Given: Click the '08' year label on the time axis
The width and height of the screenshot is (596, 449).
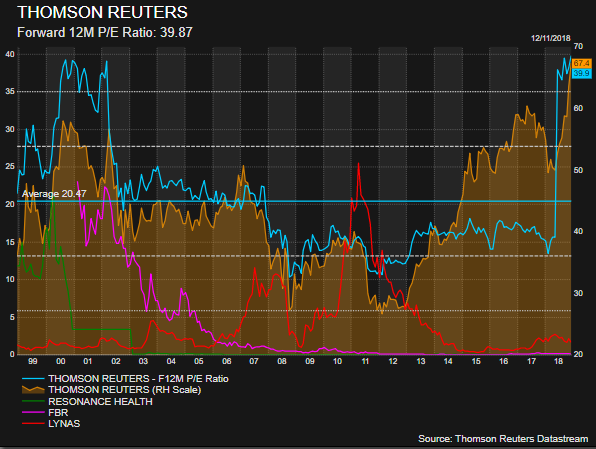Looking at the screenshot, I should [282, 361].
